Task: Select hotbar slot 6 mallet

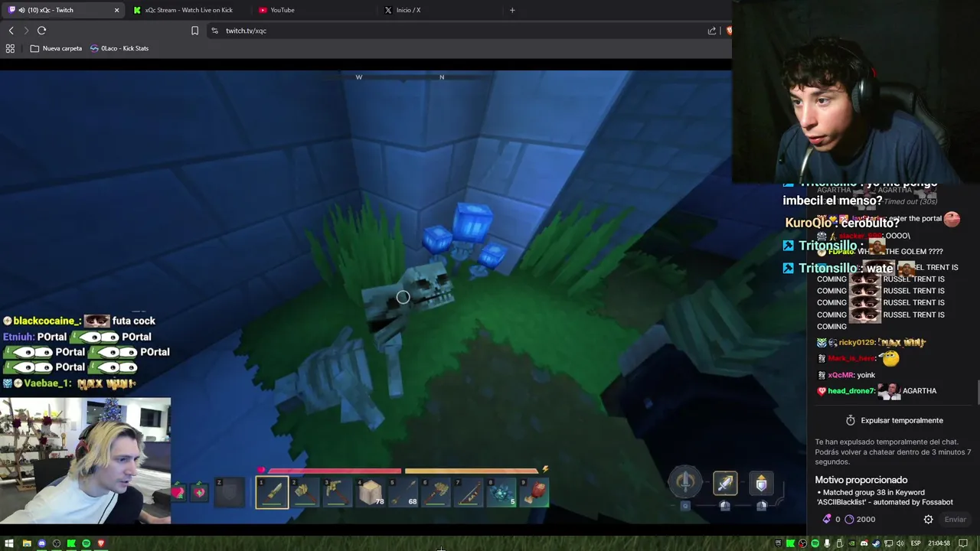Action: [x=436, y=492]
